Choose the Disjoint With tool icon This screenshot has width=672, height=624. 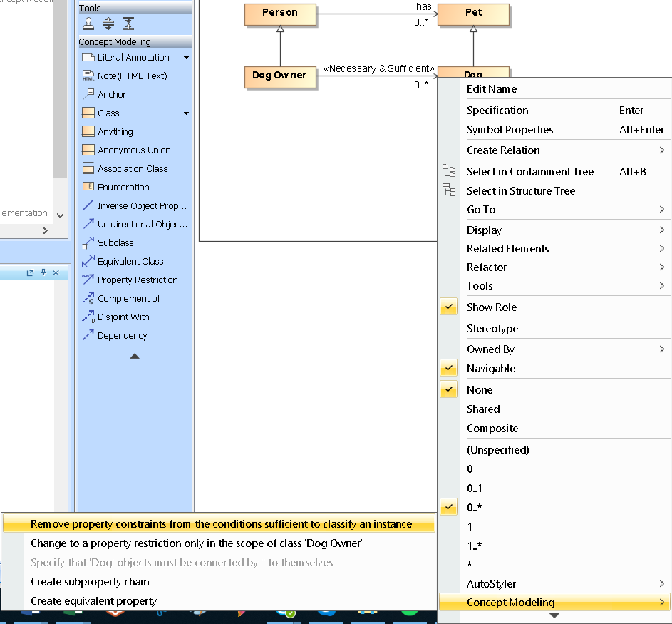coord(88,317)
